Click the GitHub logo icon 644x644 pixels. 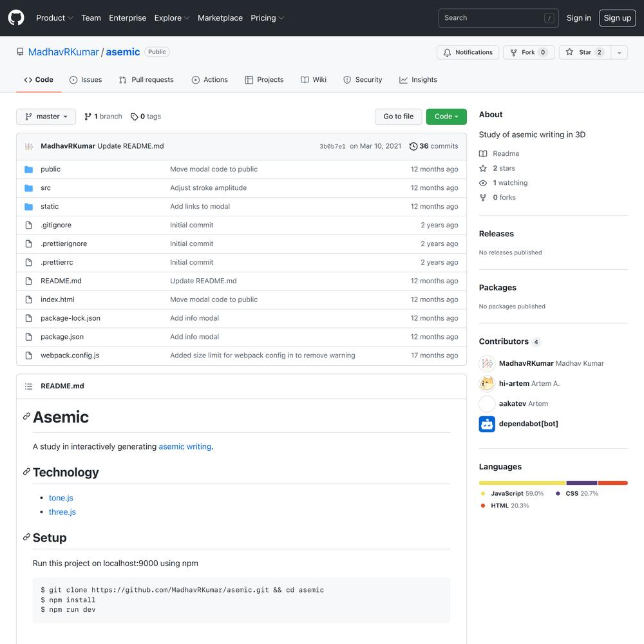click(16, 18)
